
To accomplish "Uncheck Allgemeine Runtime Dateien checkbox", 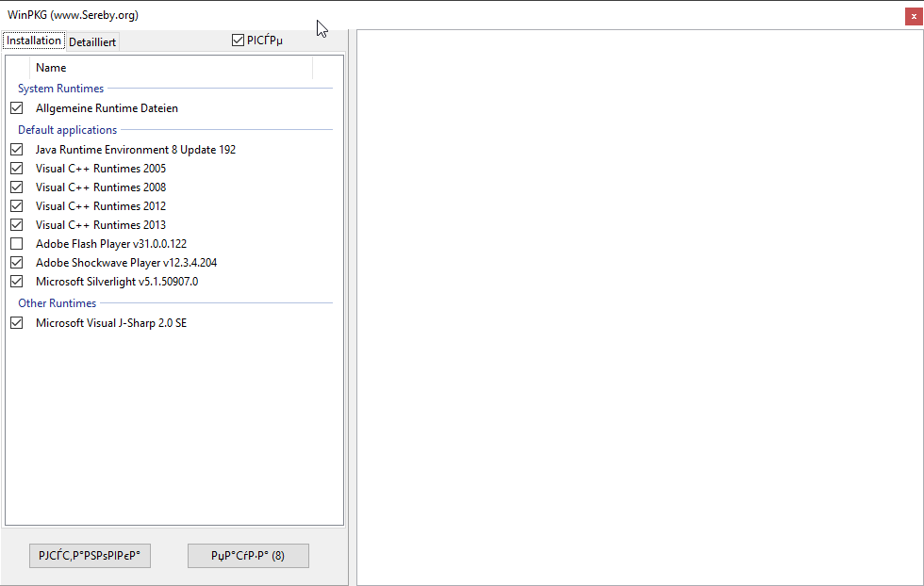I will pos(17,108).
